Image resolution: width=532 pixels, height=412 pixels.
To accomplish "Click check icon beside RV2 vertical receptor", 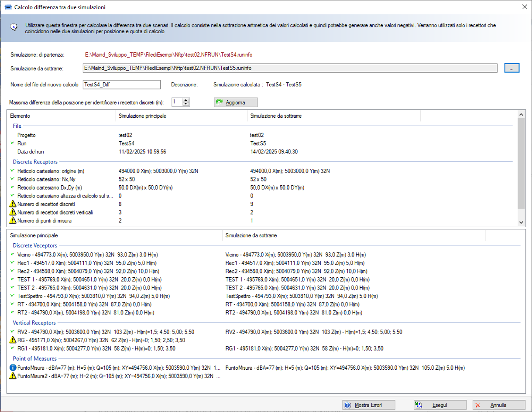I will [x=13, y=332].
